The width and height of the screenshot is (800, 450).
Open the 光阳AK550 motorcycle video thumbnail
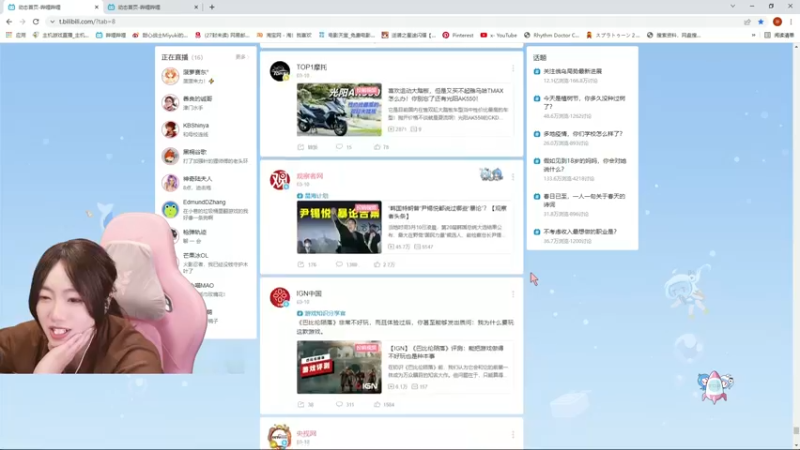click(339, 110)
